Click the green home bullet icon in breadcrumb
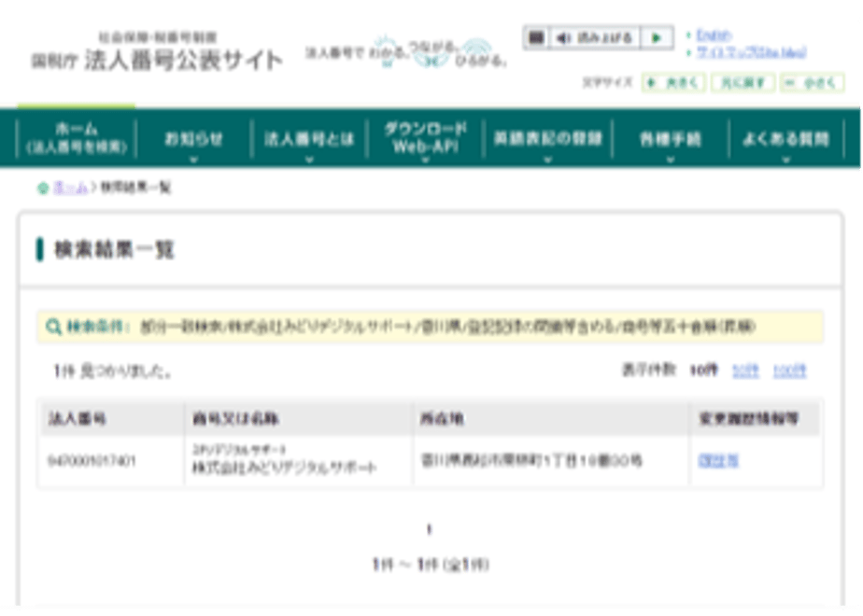Image resolution: width=863 pixels, height=616 pixels. pyautogui.click(x=43, y=189)
